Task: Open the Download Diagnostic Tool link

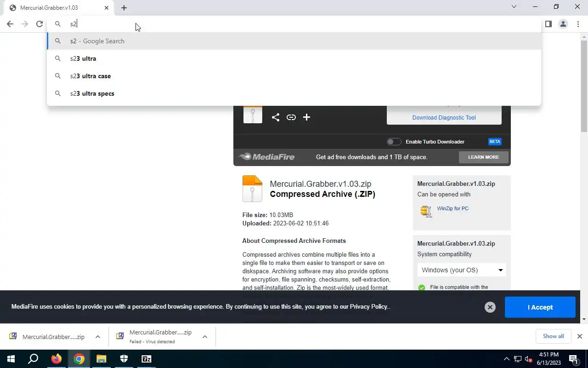Action: (x=444, y=118)
